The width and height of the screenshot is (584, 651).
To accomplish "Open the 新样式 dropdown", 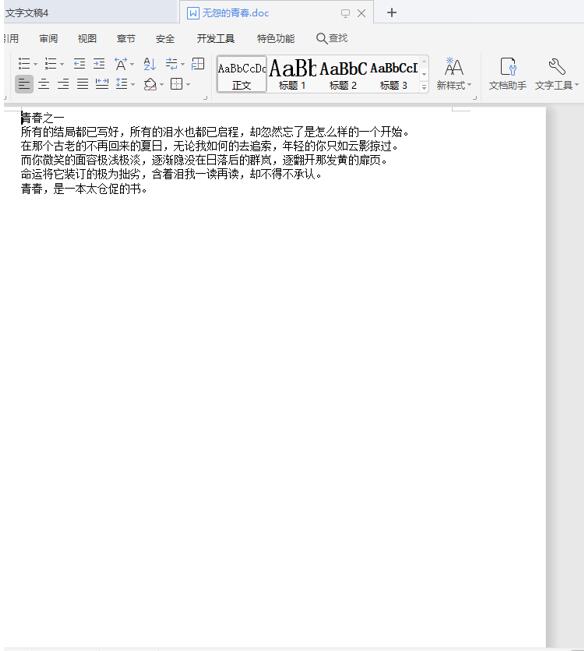I will tap(454, 74).
